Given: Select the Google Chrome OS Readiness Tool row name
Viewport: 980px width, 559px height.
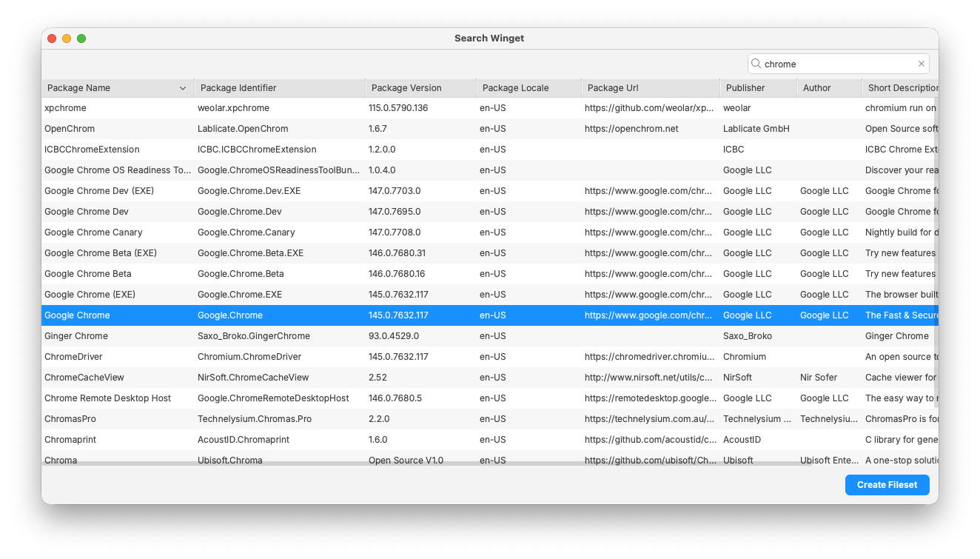Looking at the screenshot, I should [x=118, y=170].
